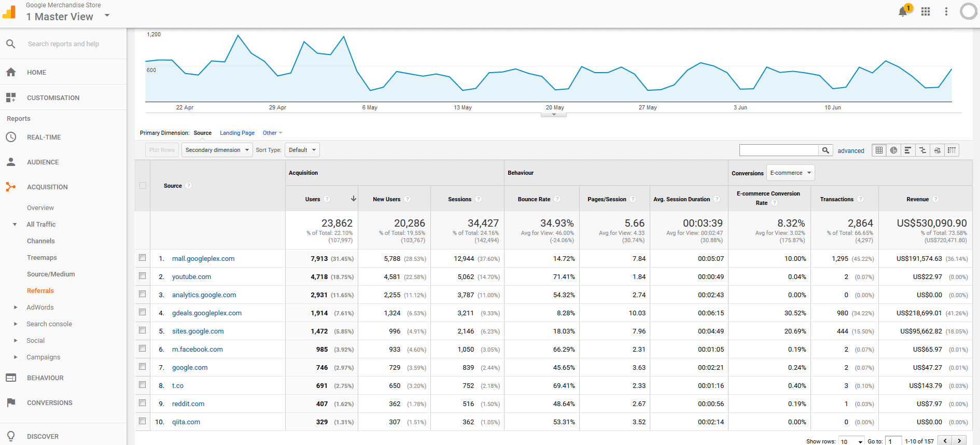This screenshot has height=445, width=980.
Task: Open the reddit.com source link
Action: (x=188, y=404)
